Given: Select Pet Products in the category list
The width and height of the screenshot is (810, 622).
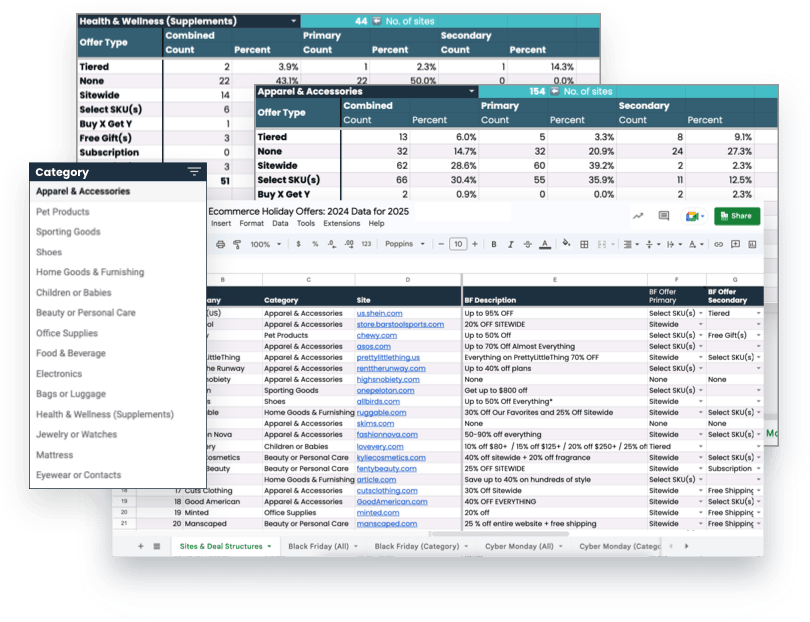Looking at the screenshot, I should coord(63,212).
